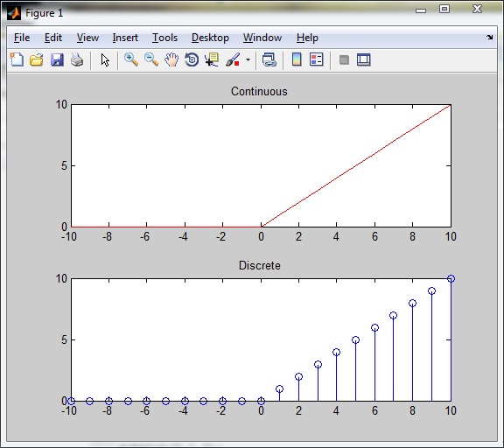Screen dimensions: 504x448
Task: Maximize the Figure 1 window
Action: click(444, 9)
